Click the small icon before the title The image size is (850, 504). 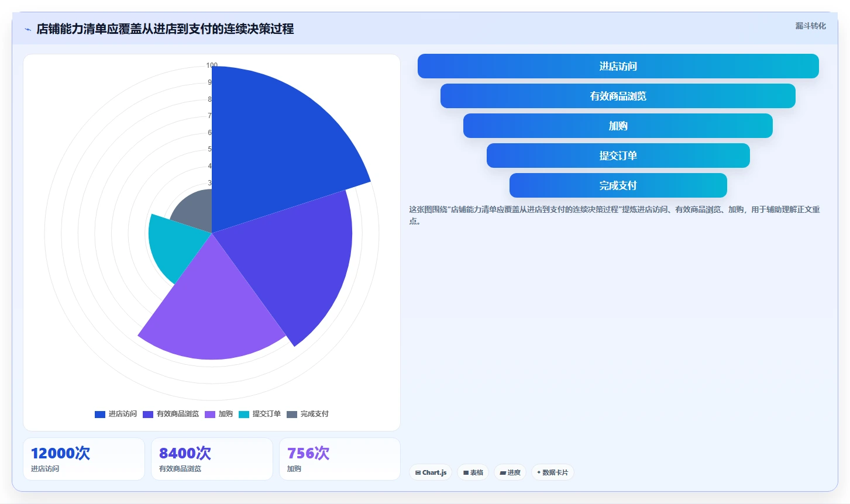[27, 29]
